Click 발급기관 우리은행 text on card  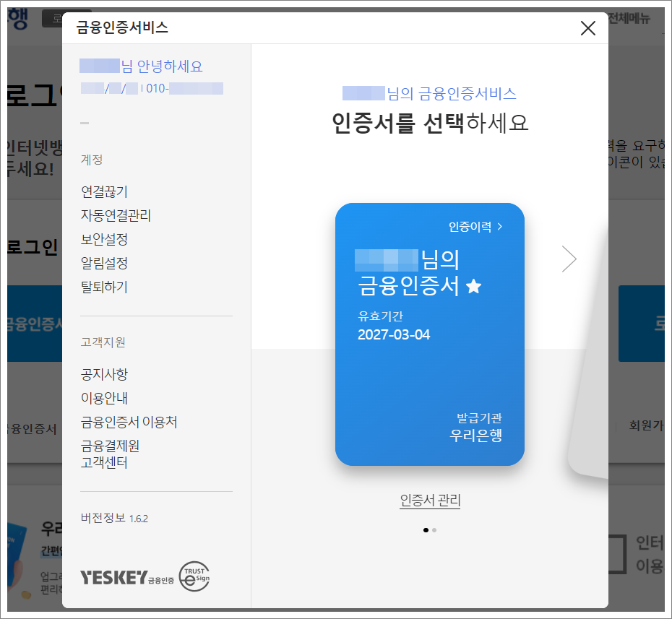(x=475, y=427)
